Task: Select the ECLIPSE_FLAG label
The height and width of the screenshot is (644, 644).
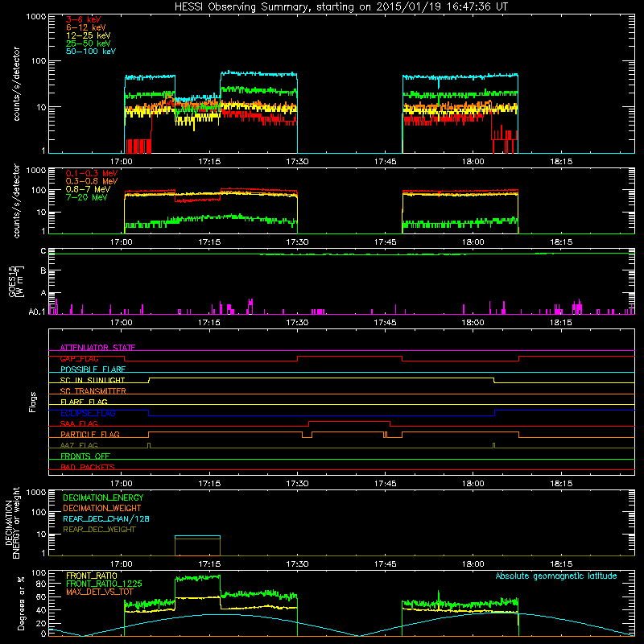Action: pos(88,413)
